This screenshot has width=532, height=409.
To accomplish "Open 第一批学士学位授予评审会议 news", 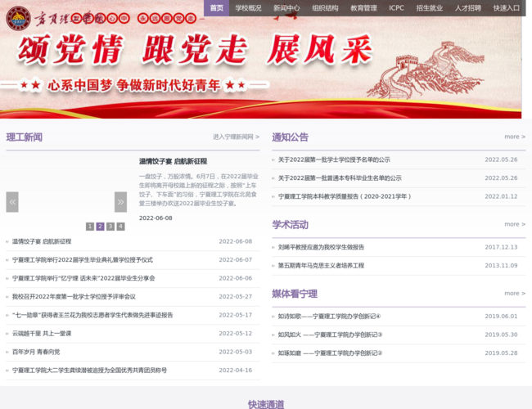I will pos(74,297).
